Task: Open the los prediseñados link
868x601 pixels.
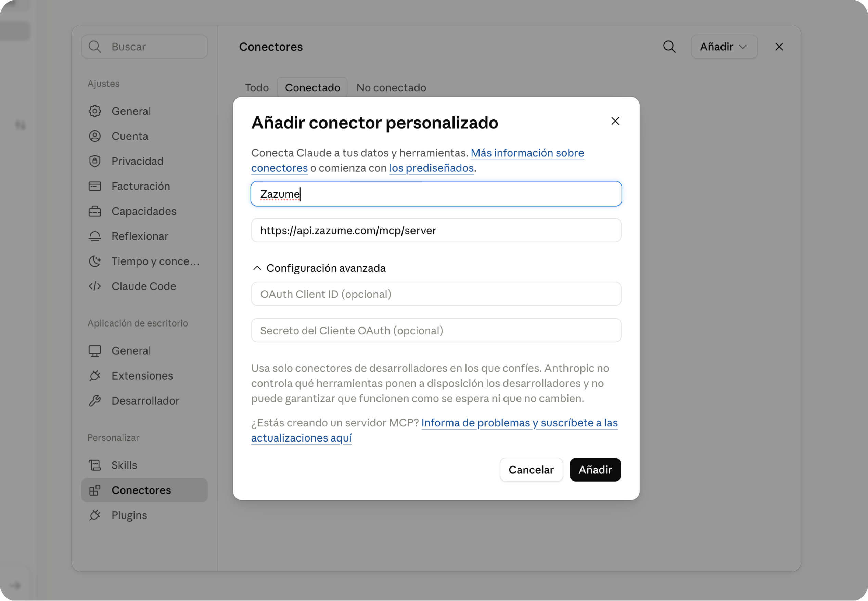Action: pyautogui.click(x=431, y=168)
